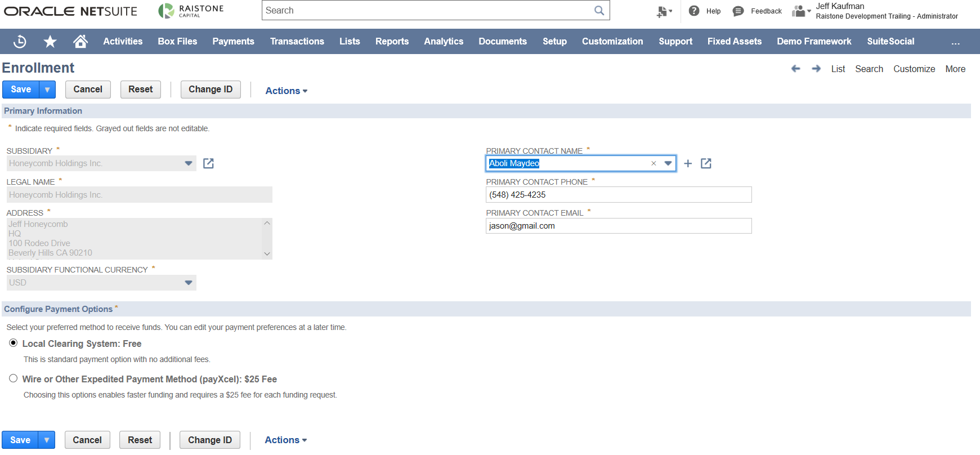
Task: Open the Shortcuts star icon
Action: pyautogui.click(x=50, y=42)
